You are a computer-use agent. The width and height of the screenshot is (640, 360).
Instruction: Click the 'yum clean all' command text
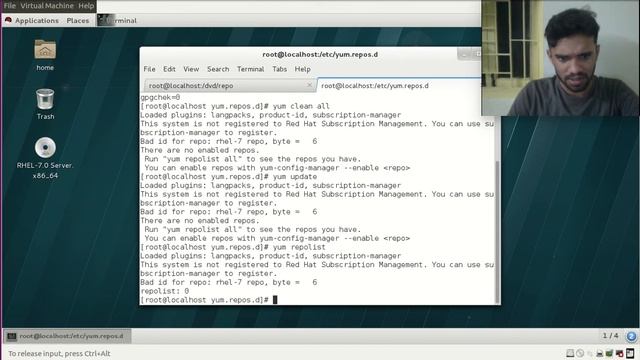301,106
